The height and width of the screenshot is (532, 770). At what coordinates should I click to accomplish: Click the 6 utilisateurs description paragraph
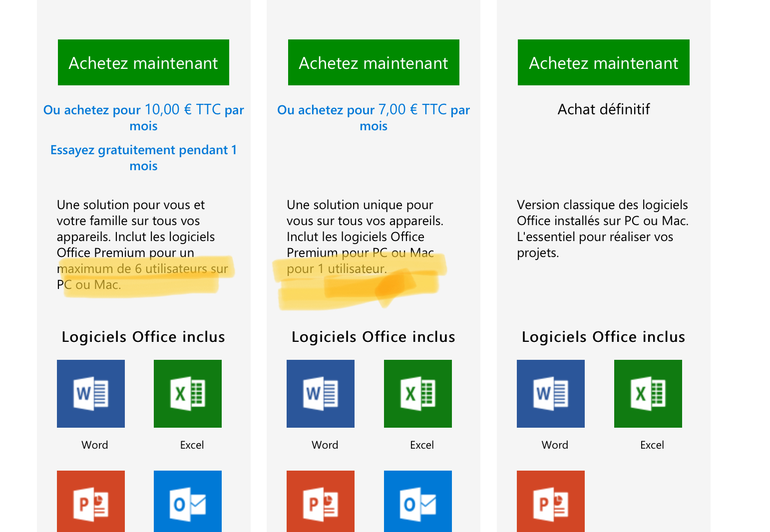(143, 245)
